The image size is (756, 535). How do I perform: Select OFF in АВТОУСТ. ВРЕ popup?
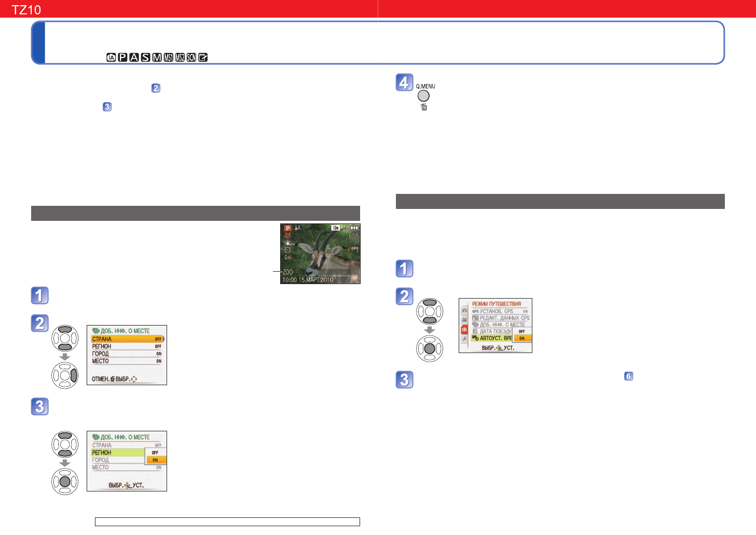click(x=521, y=331)
